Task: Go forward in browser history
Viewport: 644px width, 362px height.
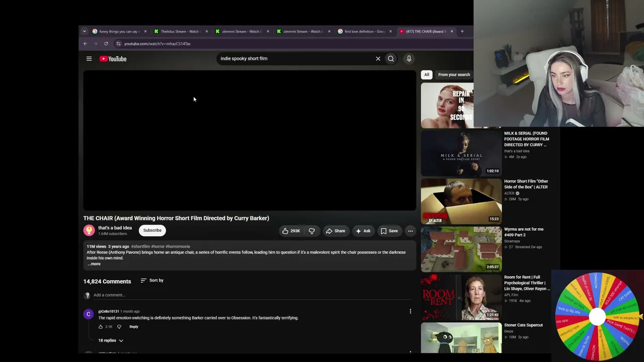Action: pos(96,44)
